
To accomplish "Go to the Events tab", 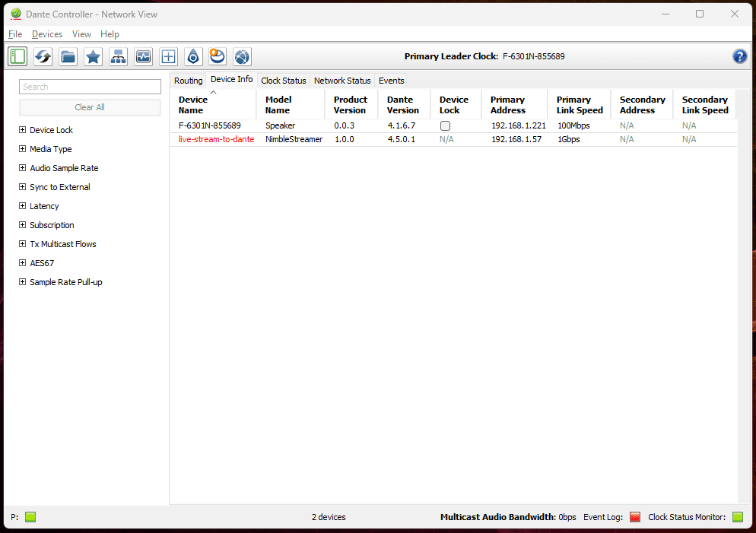I will [391, 81].
